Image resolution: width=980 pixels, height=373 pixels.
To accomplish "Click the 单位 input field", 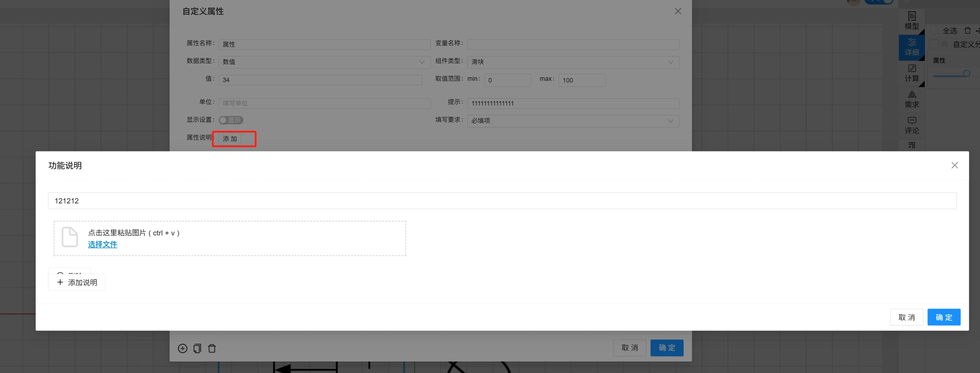I will click(324, 103).
